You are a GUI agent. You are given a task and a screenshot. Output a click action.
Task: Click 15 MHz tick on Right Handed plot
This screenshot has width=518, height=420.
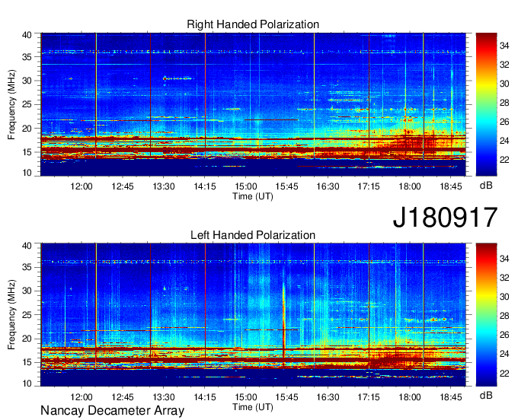pyautogui.click(x=27, y=152)
